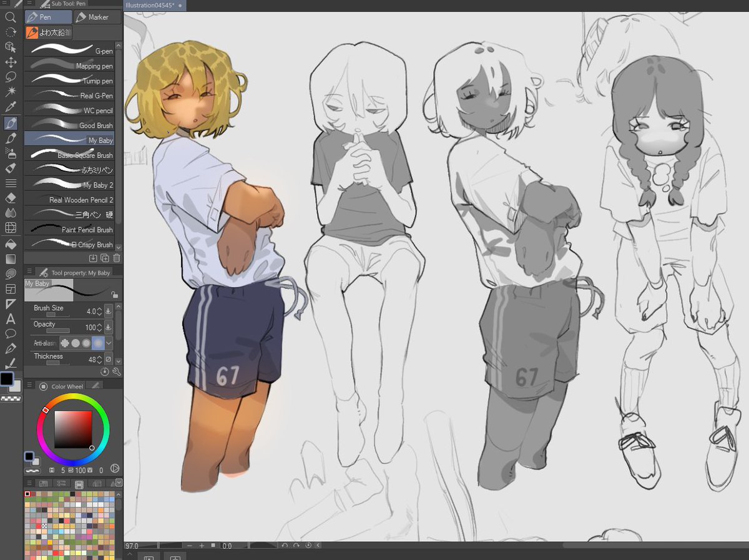Image resolution: width=749 pixels, height=560 pixels.
Task: Select the Eraser tool
Action: 11,198
